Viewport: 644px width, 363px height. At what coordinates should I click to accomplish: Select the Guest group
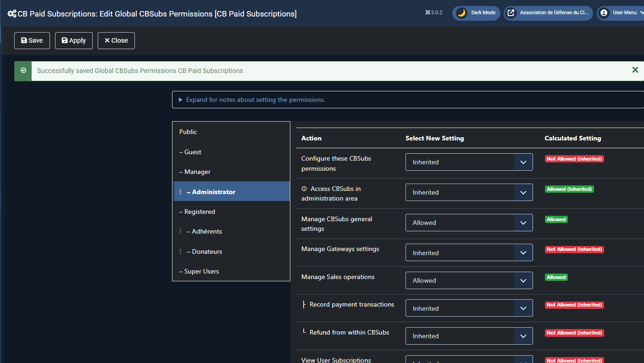[231, 152]
